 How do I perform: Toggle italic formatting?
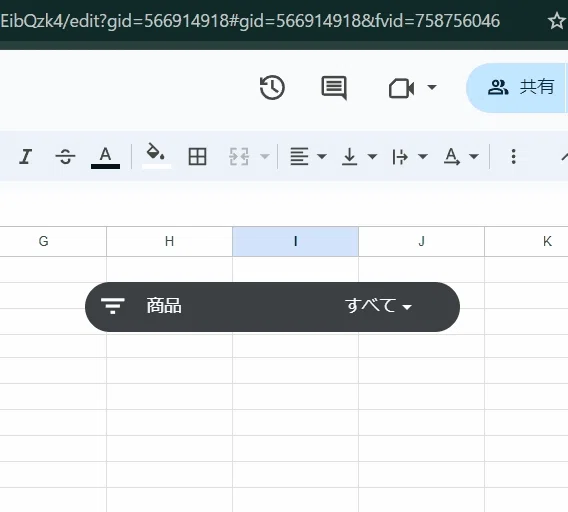click(x=25, y=157)
